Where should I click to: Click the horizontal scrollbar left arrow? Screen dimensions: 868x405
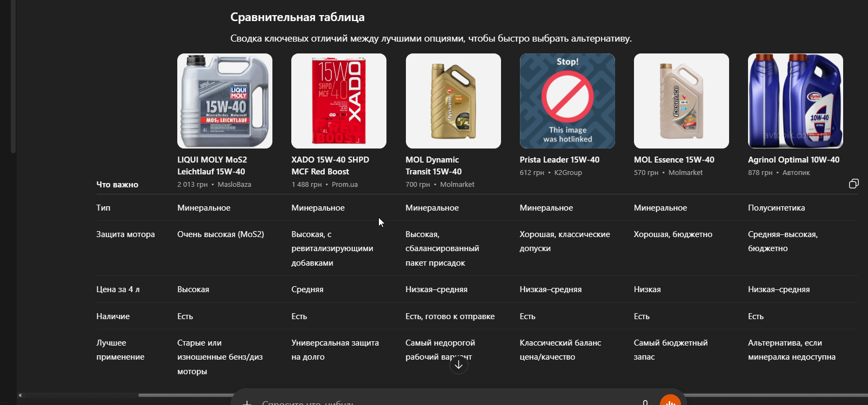[20, 395]
